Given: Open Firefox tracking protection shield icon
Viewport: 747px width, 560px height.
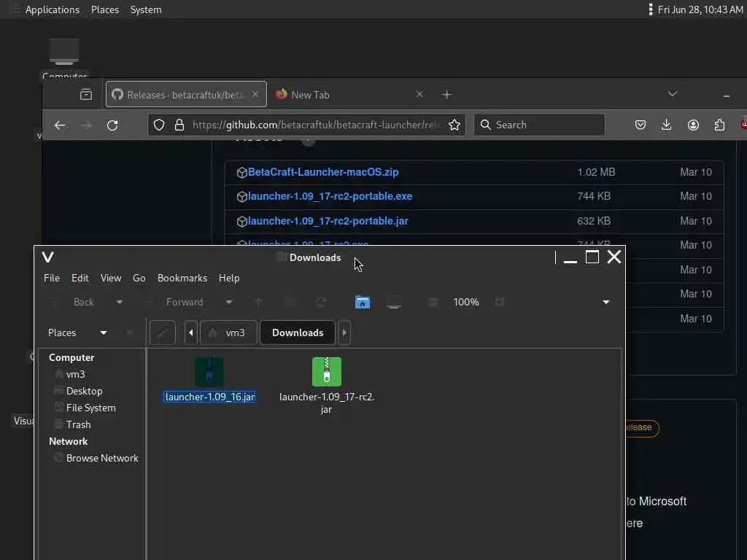Looking at the screenshot, I should coord(159,125).
